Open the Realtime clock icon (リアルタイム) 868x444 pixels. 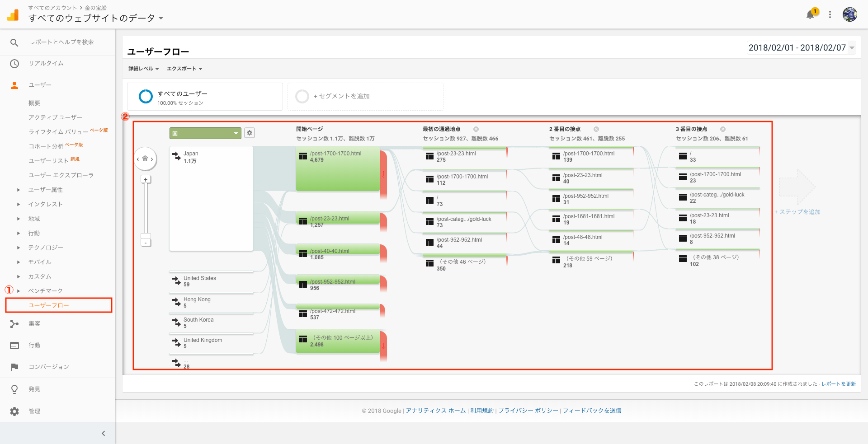pos(14,64)
